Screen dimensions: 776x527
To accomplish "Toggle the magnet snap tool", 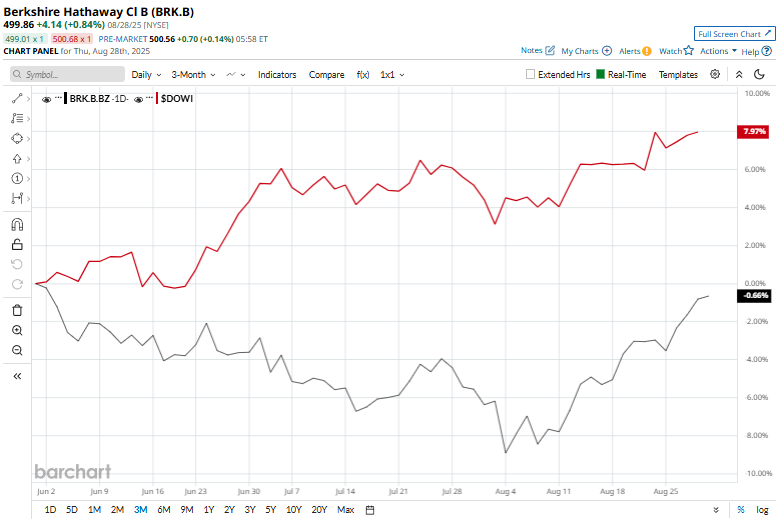I will tap(17, 225).
